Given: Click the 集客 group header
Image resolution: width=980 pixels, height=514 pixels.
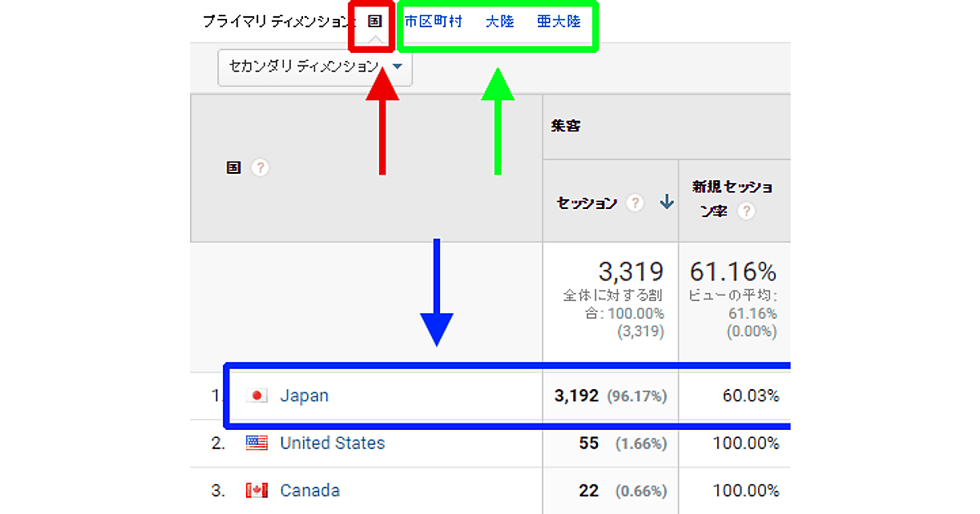Looking at the screenshot, I should click(565, 126).
